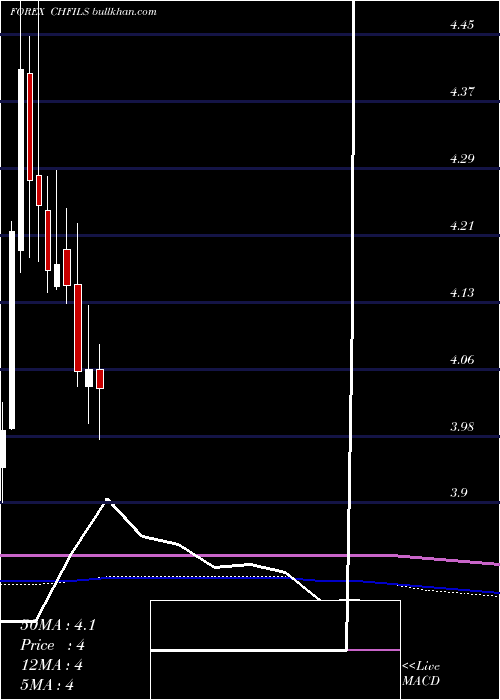This screenshot has width=500, height=700.
Task: Click the 4.21 price axis label
Action: click(x=462, y=226)
